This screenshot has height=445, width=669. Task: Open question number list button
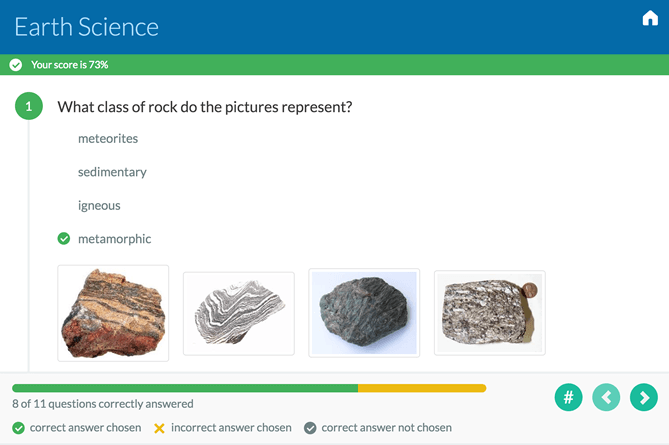pyautogui.click(x=568, y=397)
